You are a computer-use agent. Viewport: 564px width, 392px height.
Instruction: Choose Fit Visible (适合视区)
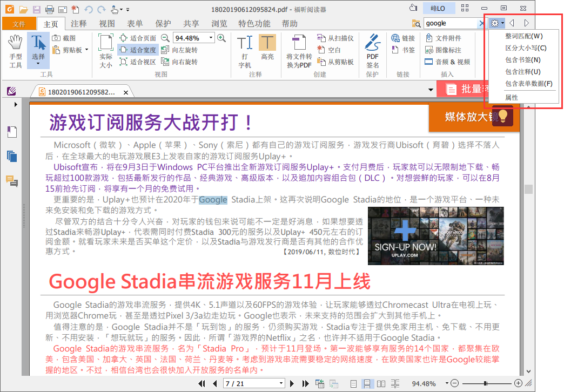coord(138,62)
